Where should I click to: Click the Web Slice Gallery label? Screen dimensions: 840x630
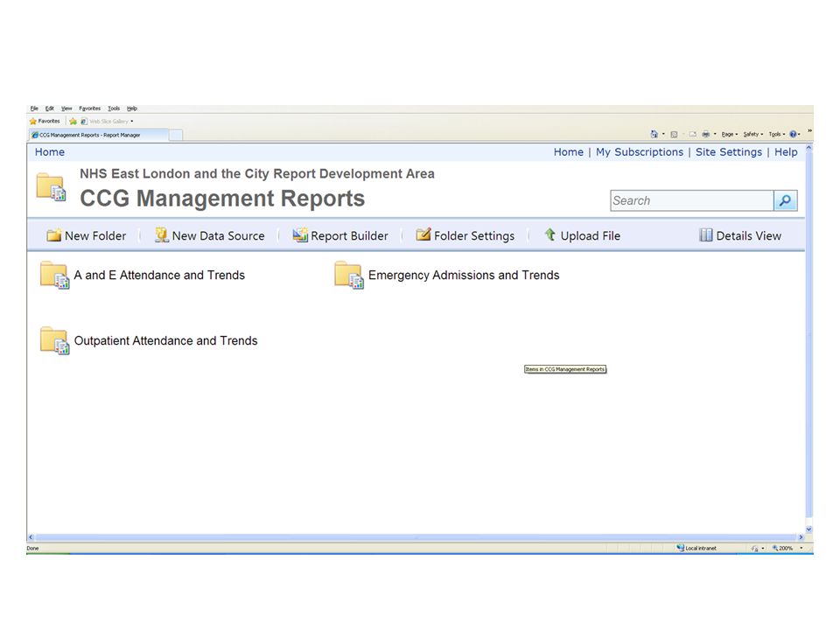point(108,121)
